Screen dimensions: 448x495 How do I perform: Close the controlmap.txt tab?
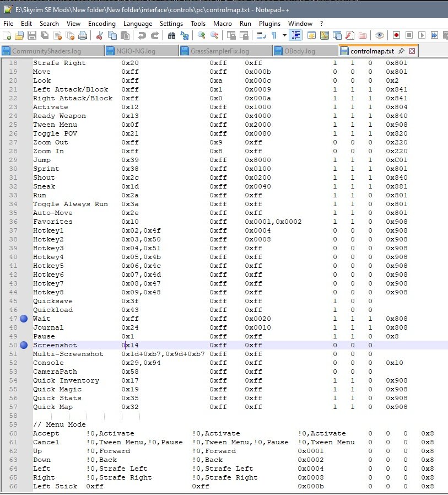tap(412, 51)
